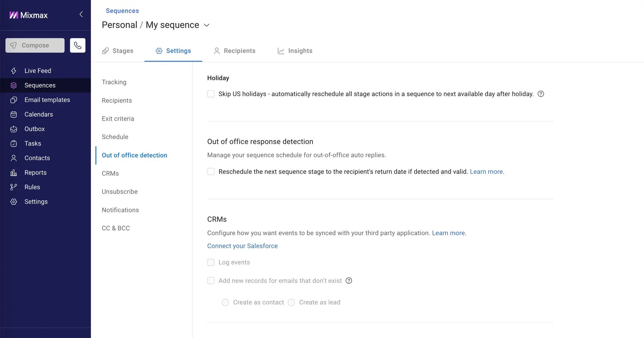
Task: Select Recipients in the settings list
Action: coord(117,101)
